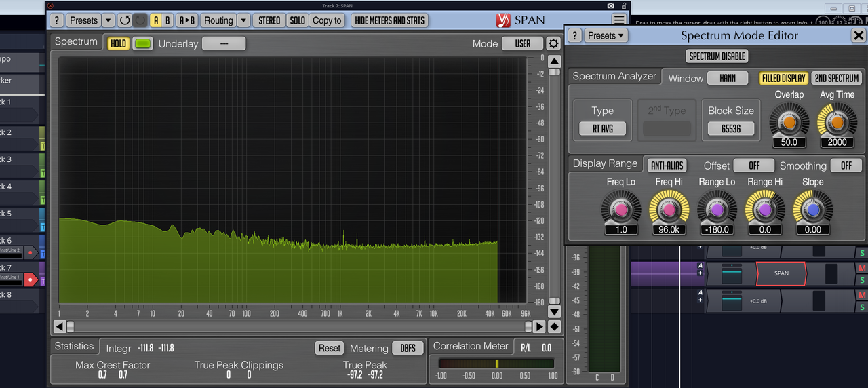
Task: Click spectrum vertical scrollbar down arrow
Action: [554, 312]
